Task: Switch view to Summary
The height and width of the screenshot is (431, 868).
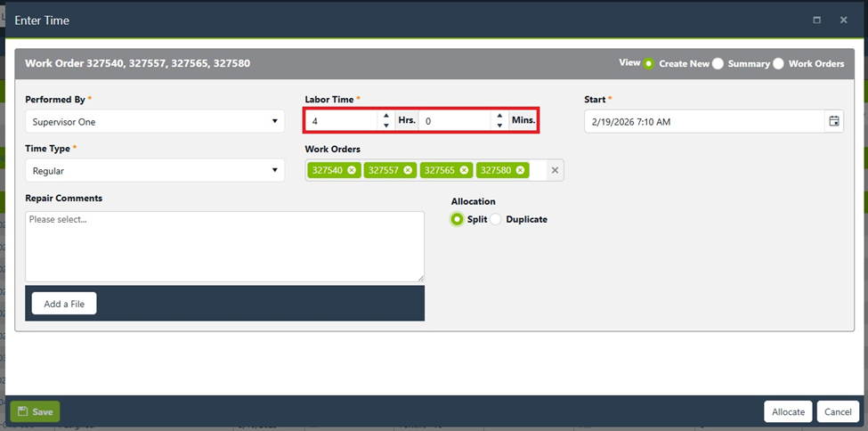Action: [718, 64]
